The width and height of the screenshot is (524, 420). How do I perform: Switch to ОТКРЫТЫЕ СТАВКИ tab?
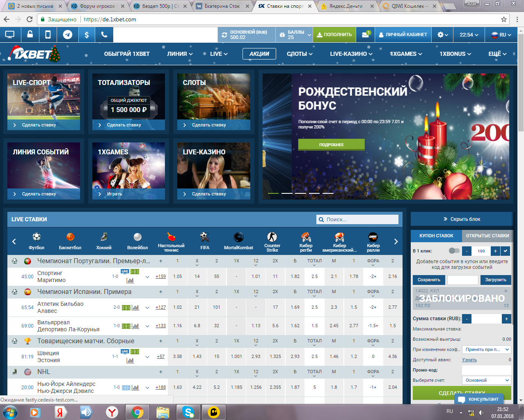487,236
